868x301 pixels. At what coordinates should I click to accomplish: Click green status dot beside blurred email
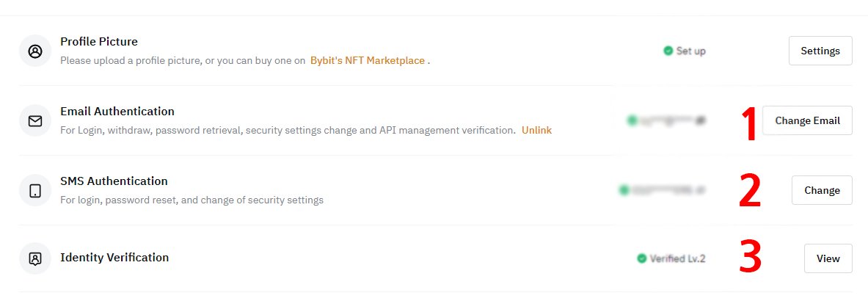click(632, 120)
